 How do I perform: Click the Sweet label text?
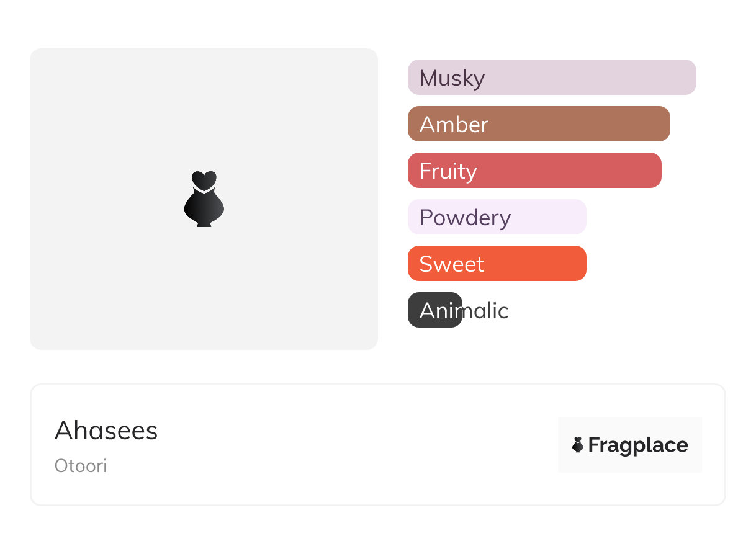pos(451,264)
